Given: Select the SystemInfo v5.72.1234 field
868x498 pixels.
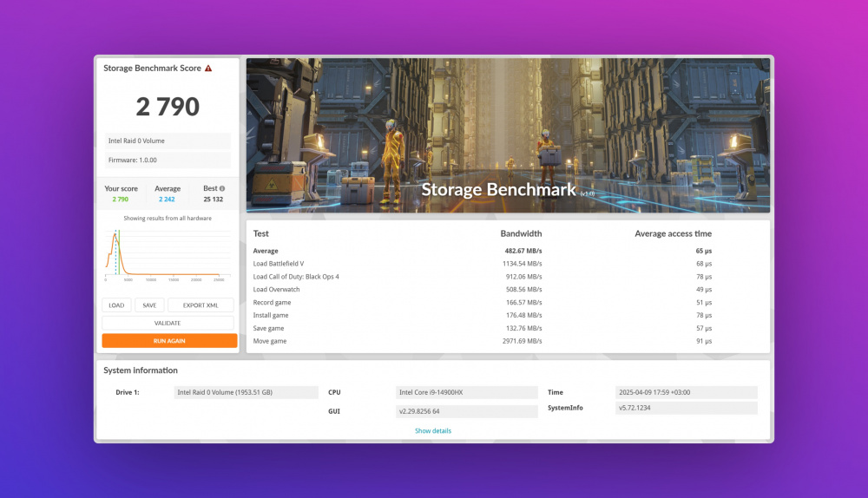Looking at the screenshot, I should 686,408.
